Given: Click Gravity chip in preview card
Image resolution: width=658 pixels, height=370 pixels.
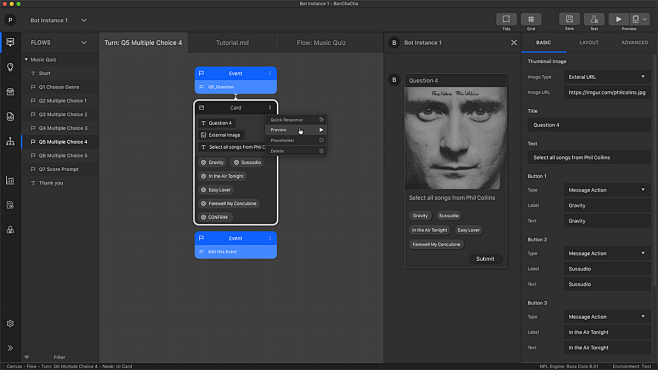Looking at the screenshot, I should pos(420,216).
